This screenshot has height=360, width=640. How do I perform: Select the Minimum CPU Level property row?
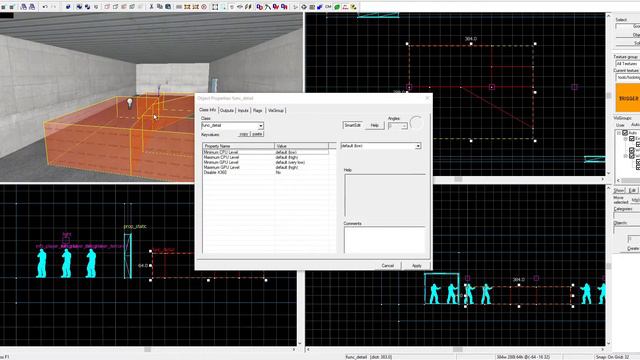pyautogui.click(x=265, y=152)
